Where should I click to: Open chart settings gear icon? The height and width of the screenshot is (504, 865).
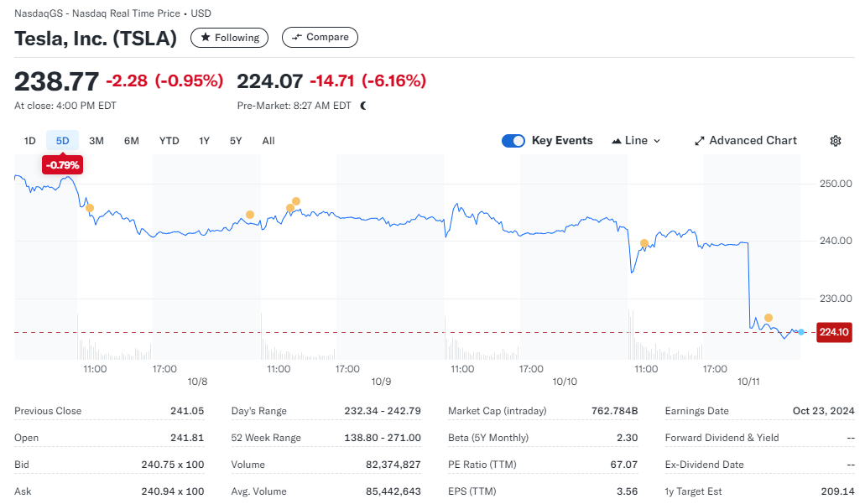tap(835, 141)
